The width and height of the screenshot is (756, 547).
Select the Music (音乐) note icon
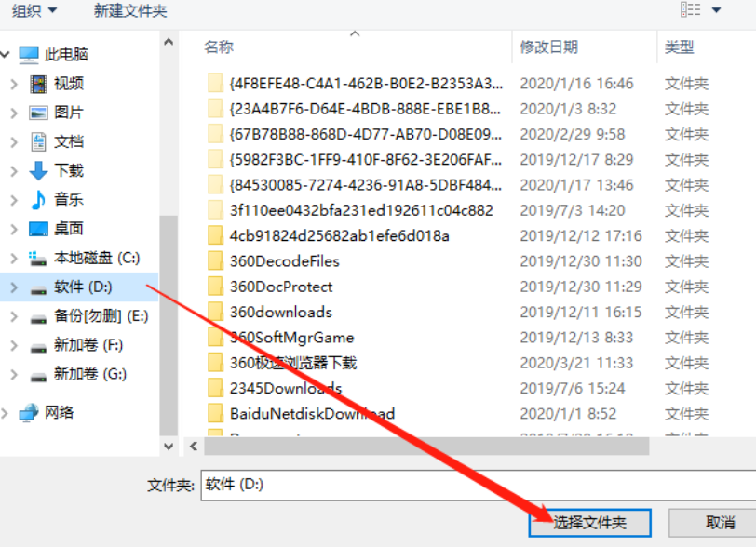point(38,199)
